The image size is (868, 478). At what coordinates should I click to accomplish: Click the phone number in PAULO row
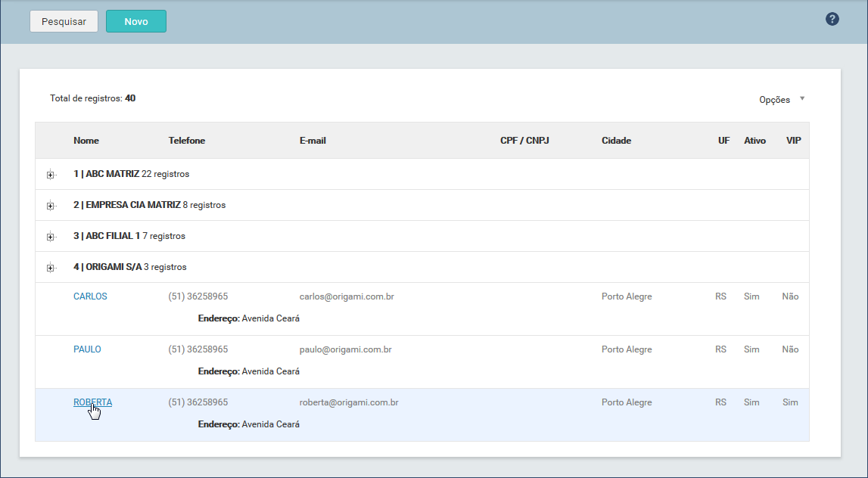(x=198, y=349)
